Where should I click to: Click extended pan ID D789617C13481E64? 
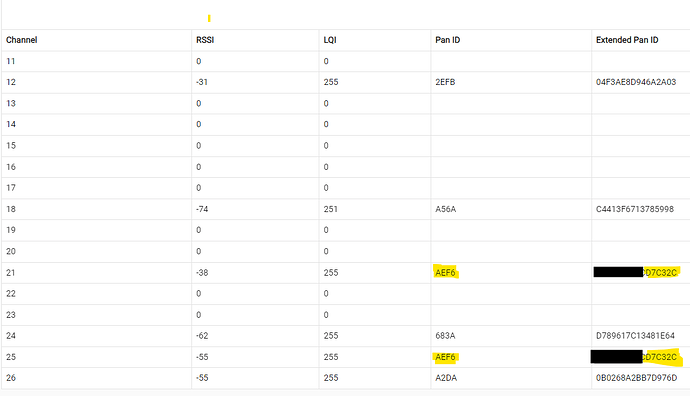635,336
